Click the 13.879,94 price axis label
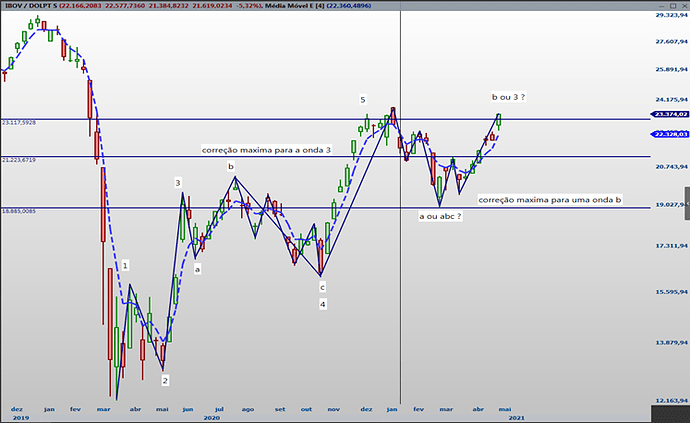The width and height of the screenshot is (690, 423). (671, 342)
